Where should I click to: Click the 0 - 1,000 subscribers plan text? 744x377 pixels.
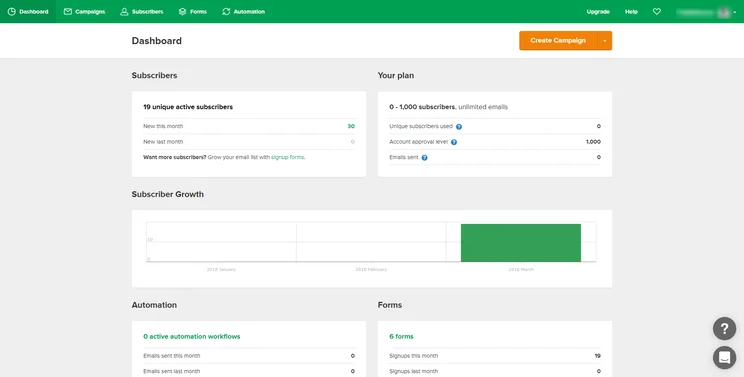(x=422, y=107)
